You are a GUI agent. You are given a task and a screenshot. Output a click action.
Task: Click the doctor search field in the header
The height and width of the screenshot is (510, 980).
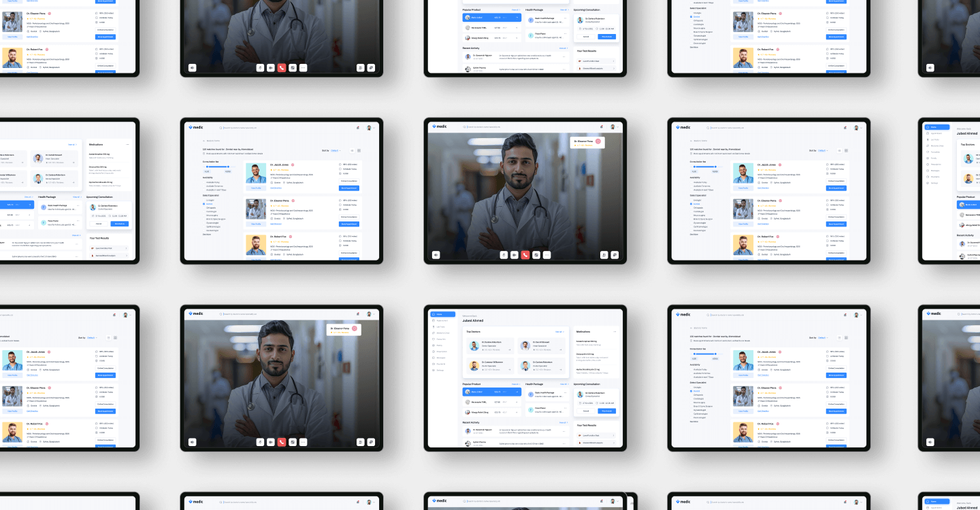tap(238, 127)
